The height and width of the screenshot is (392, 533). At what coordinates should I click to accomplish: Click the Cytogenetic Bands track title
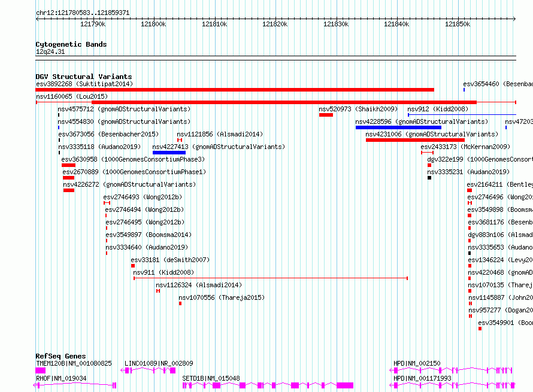pyautogui.click(x=71, y=44)
